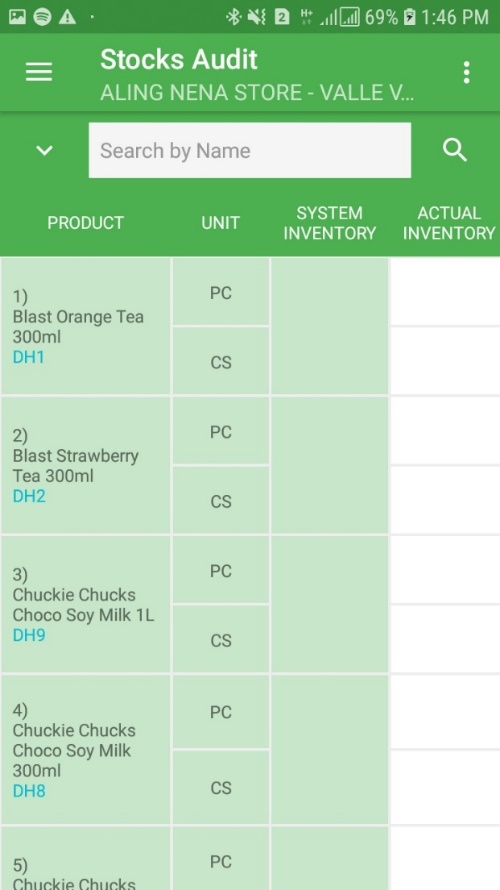Image resolution: width=500 pixels, height=890 pixels.
Task: Open the DH1 product code link
Action: (x=28, y=357)
